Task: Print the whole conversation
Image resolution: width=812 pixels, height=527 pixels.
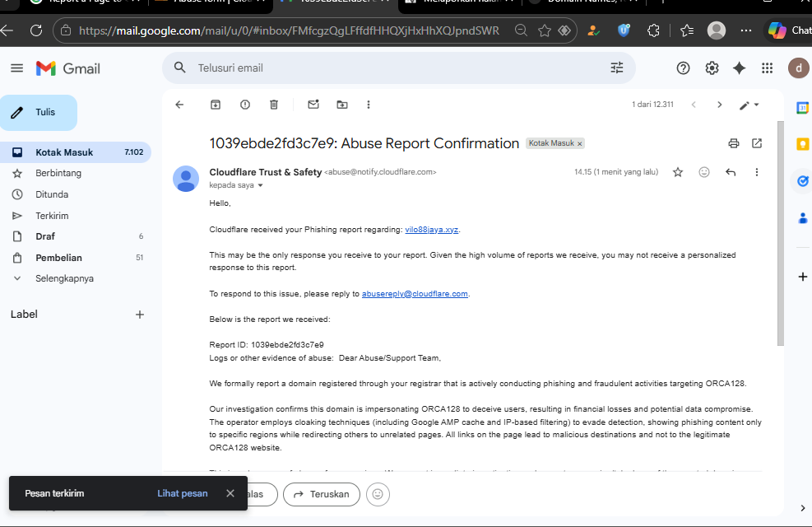Action: point(733,143)
